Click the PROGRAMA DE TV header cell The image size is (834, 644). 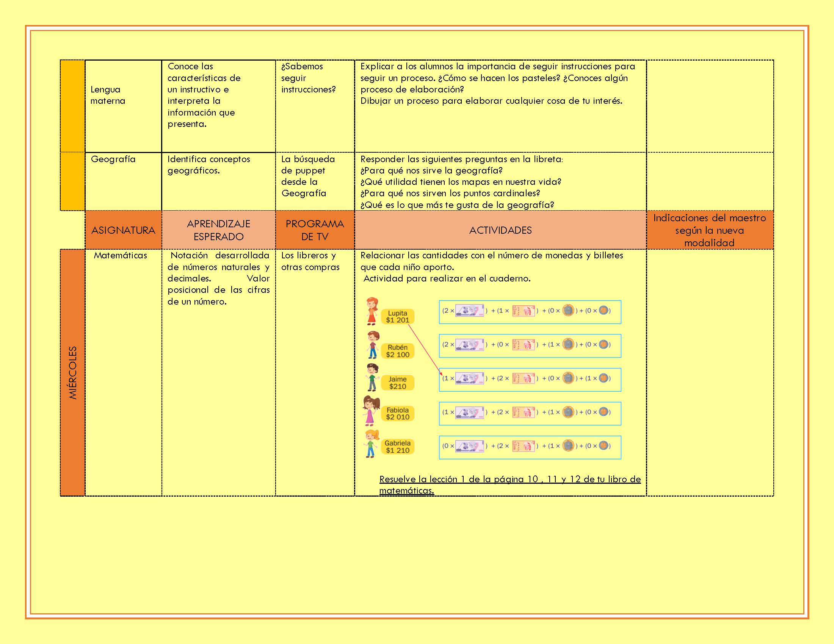315,230
